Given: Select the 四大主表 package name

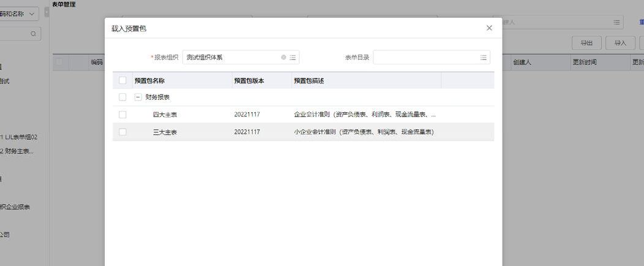Looking at the screenshot, I should (165, 115).
